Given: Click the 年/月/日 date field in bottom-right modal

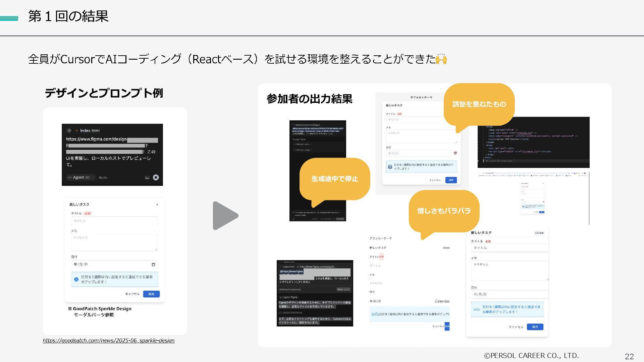Looking at the screenshot, I should 509,294.
